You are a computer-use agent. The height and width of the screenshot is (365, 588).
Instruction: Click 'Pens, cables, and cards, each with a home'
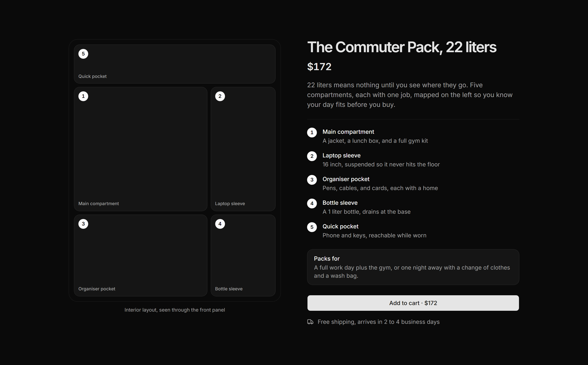point(380,188)
